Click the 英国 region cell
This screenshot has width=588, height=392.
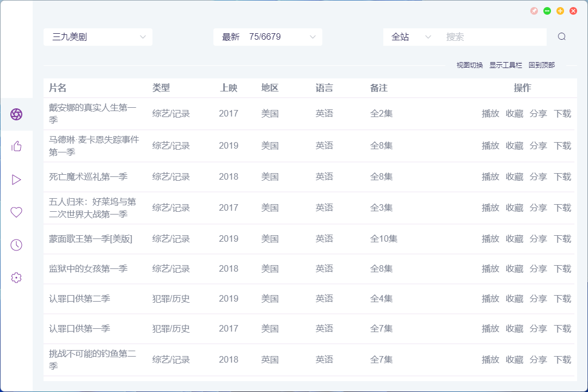[x=270, y=360]
